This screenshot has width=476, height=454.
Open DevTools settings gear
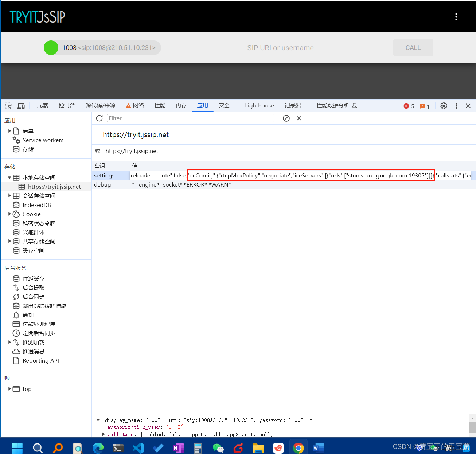point(444,106)
